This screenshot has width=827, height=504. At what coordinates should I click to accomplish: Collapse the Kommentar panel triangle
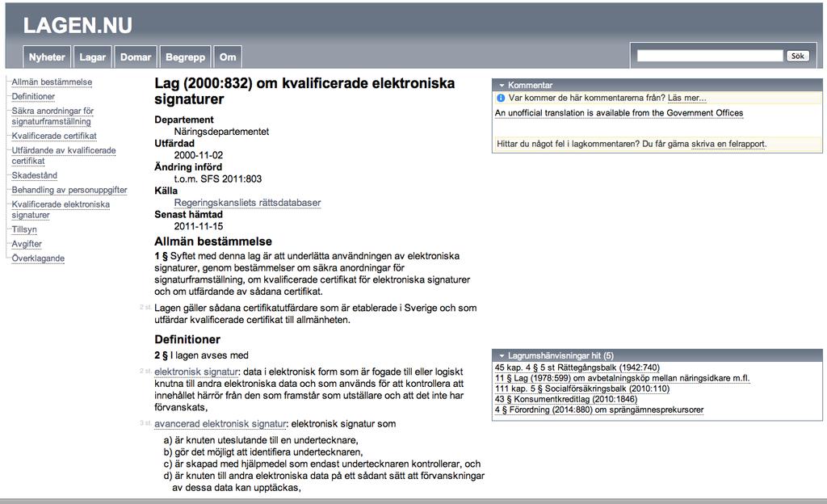(x=502, y=85)
